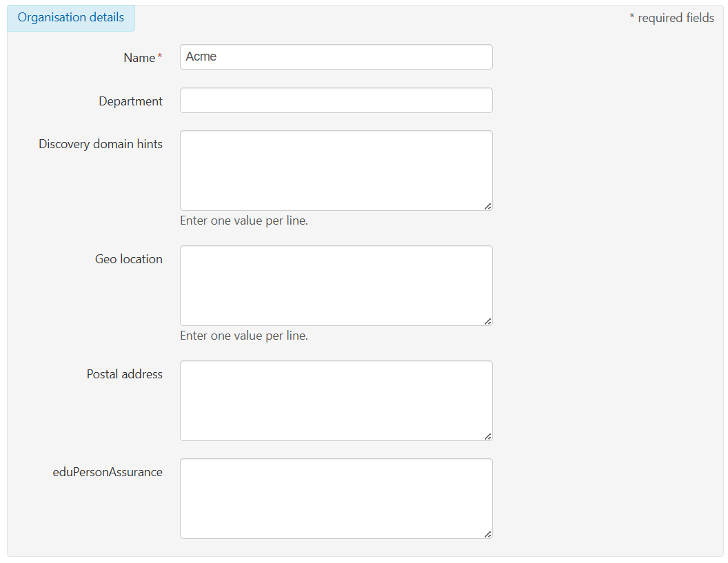Grab resize handle of Discovery domain hints box
This screenshot has height=563, width=728.
[x=488, y=207]
